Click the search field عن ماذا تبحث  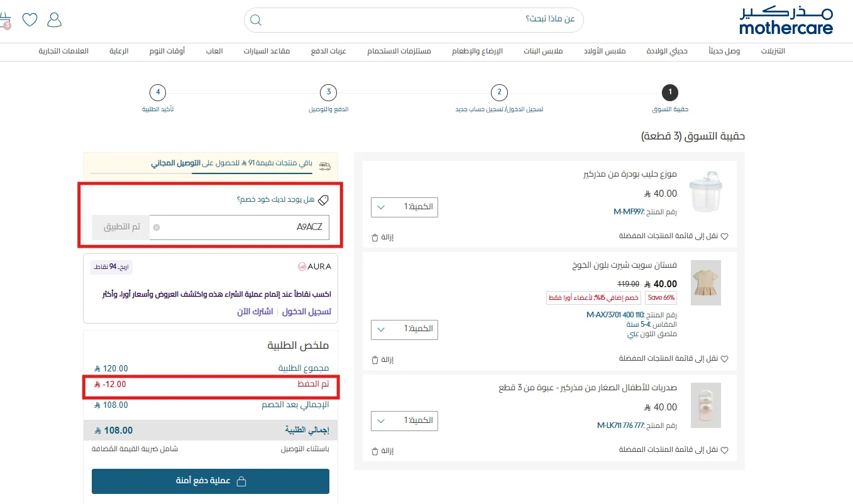pos(414,20)
